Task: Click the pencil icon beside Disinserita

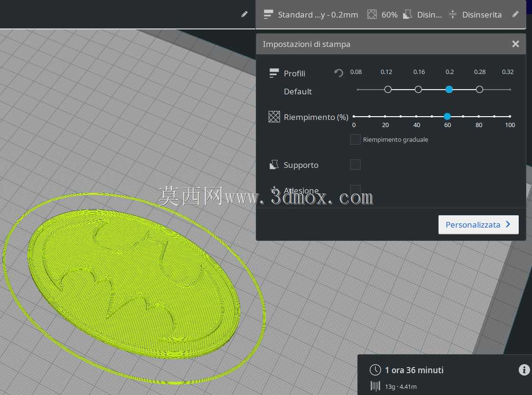Action: 515,14
